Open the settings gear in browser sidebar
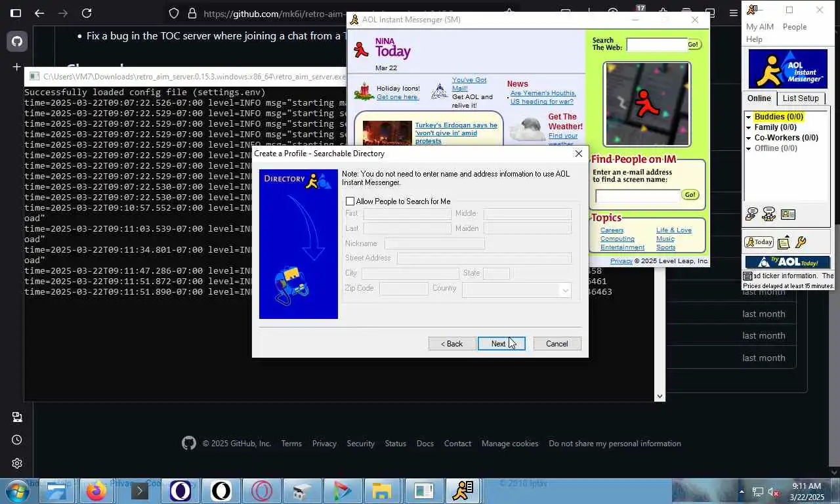The height and width of the screenshot is (504, 840). 16,463
